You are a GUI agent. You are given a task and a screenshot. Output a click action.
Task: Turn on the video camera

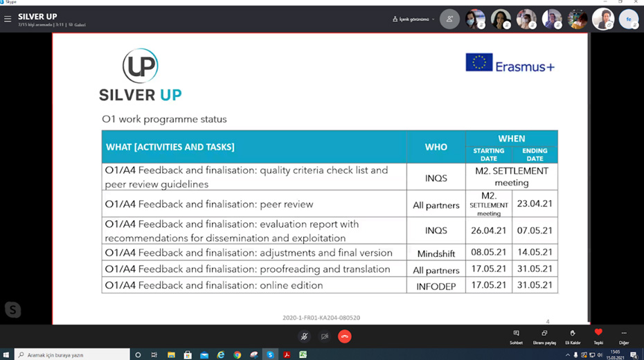coord(324,336)
